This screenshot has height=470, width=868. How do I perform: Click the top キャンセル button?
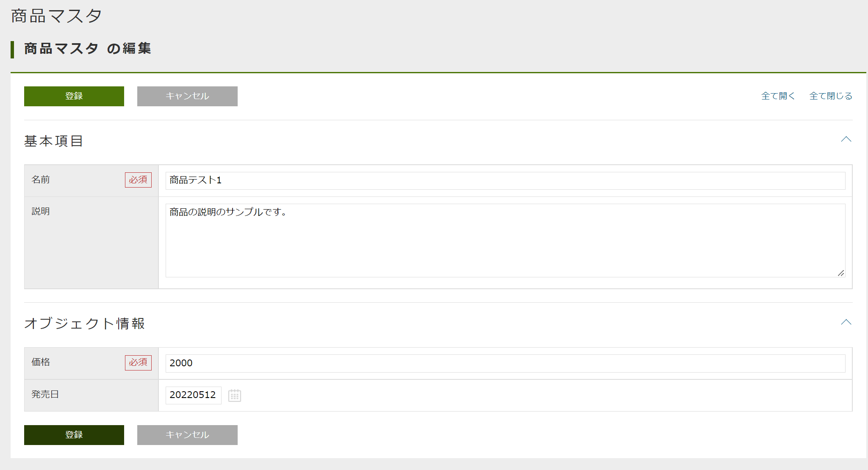point(187,96)
